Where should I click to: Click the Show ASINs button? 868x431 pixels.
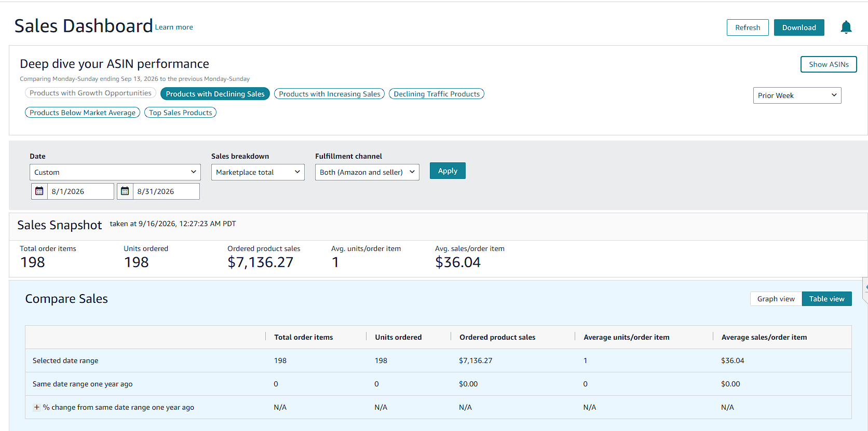tap(829, 64)
